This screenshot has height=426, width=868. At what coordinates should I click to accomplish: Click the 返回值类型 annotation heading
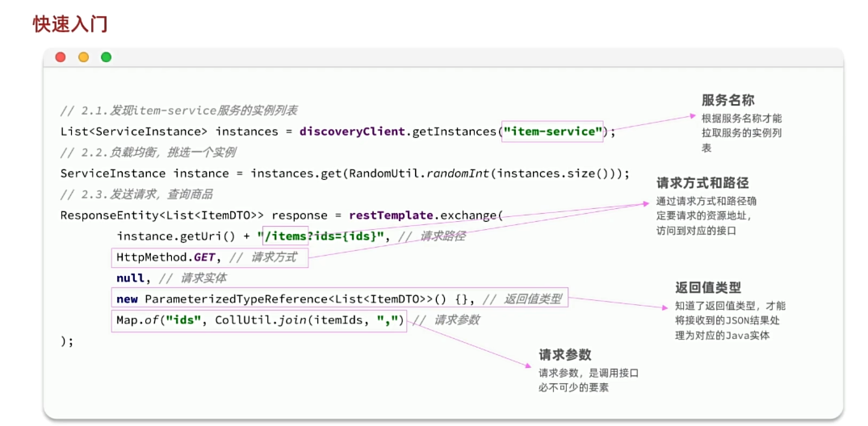(708, 288)
